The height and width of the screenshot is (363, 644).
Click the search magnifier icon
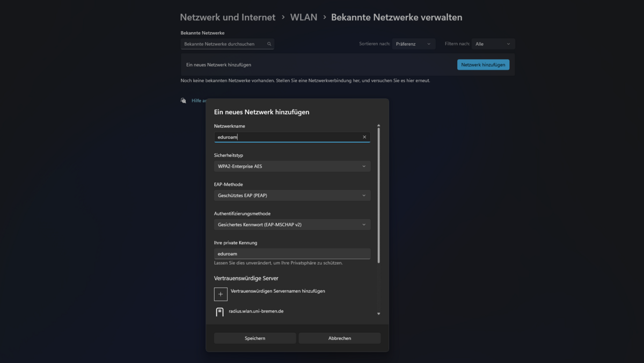[269, 44]
